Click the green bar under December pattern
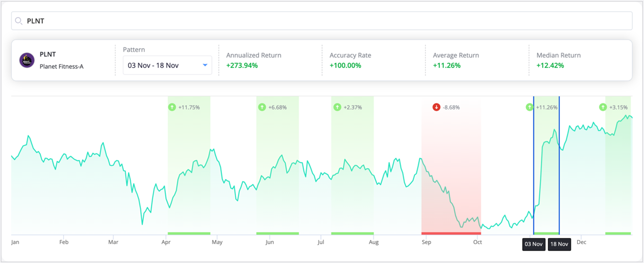 tap(618, 233)
